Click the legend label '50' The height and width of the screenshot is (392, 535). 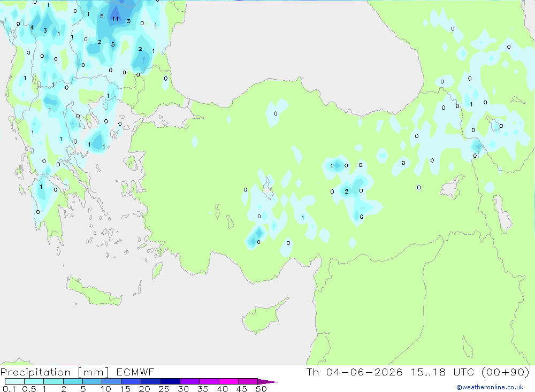tap(261, 389)
